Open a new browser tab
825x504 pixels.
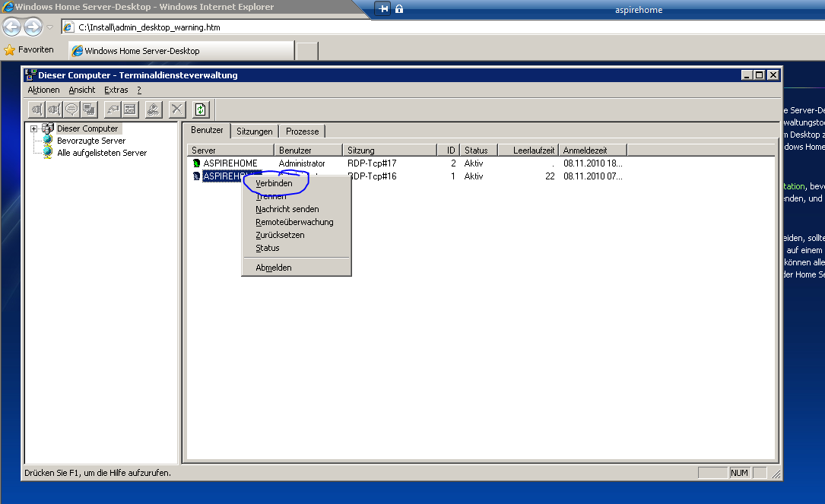307,51
